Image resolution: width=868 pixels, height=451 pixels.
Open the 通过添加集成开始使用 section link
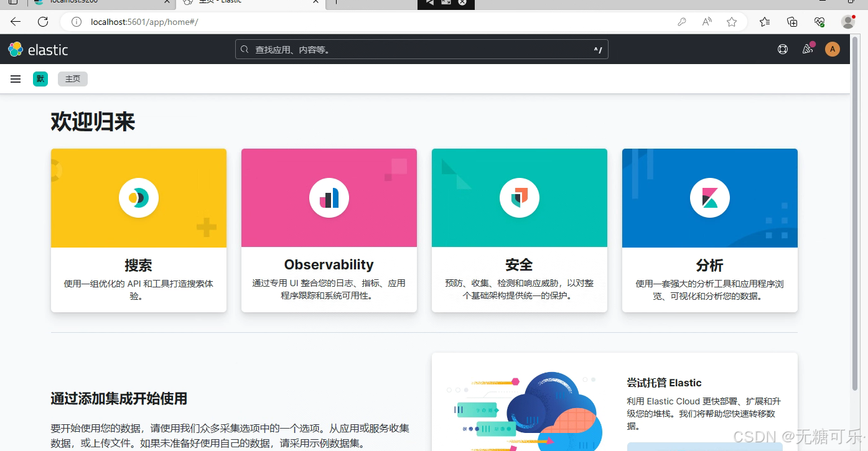tap(118, 399)
